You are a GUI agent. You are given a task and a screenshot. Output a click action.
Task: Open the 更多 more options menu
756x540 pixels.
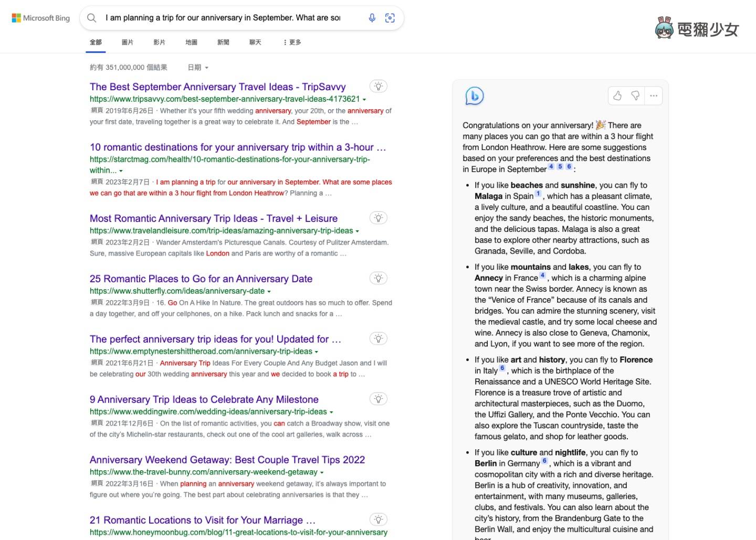tap(292, 42)
